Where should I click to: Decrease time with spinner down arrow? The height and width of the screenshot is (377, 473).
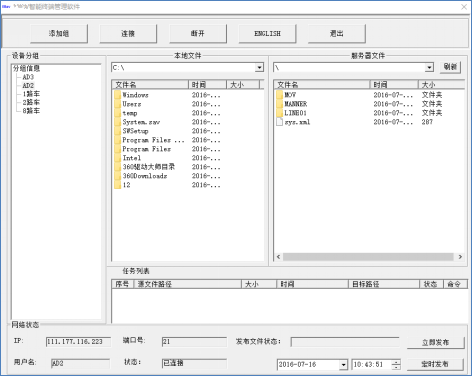click(x=396, y=367)
